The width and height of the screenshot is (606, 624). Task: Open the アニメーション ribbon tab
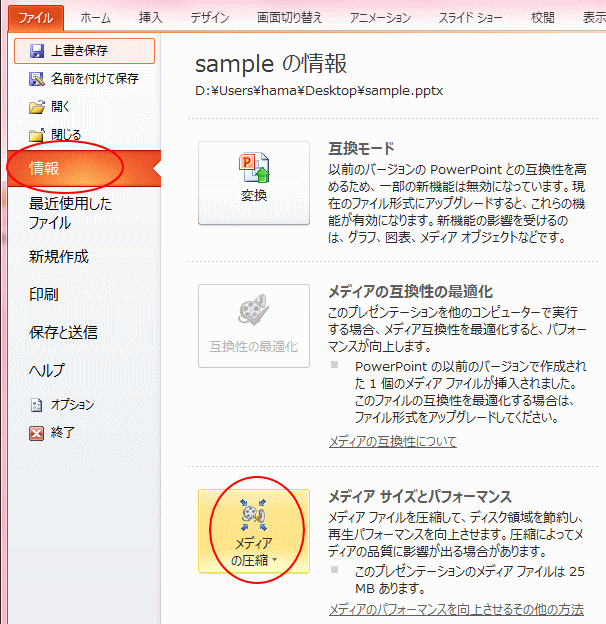pyautogui.click(x=380, y=18)
